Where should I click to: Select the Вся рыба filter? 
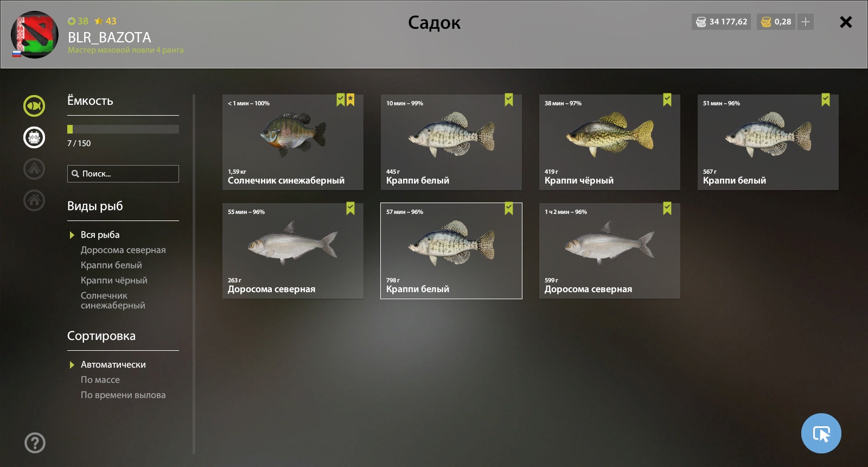coord(100,235)
